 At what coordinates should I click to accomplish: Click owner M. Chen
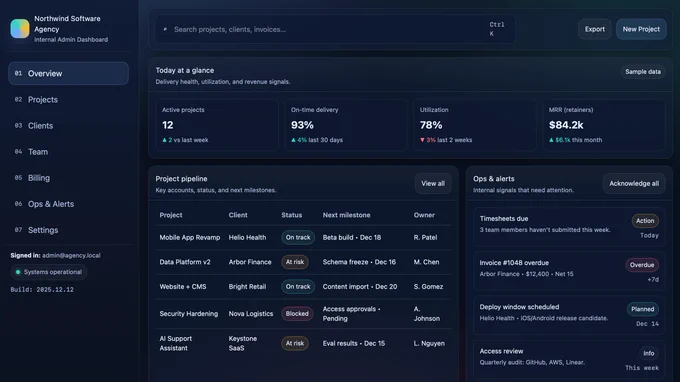426,262
